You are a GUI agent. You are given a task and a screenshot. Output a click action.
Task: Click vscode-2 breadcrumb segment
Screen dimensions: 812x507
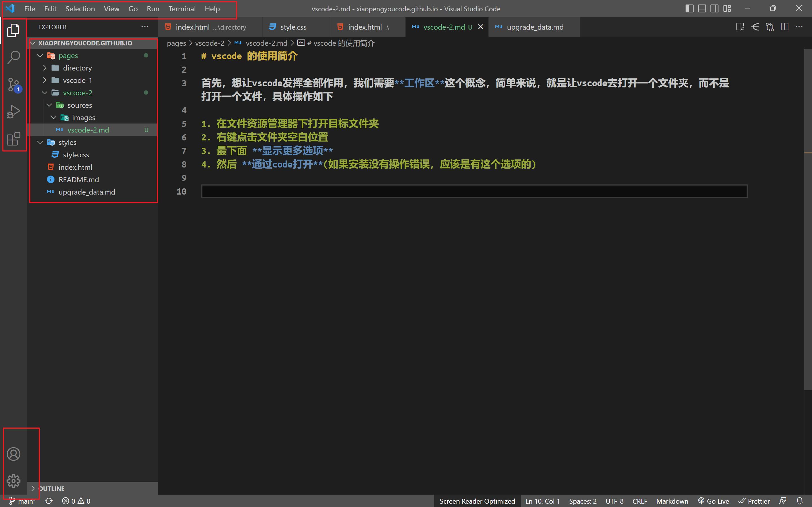click(209, 43)
